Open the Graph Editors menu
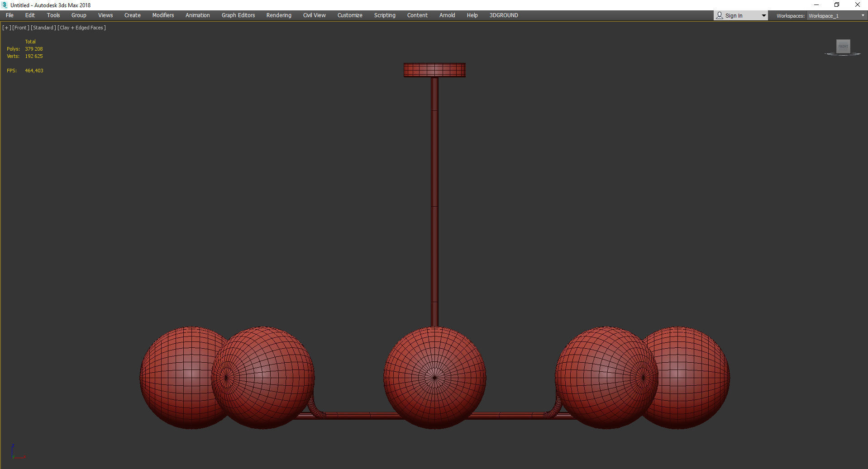 [238, 15]
